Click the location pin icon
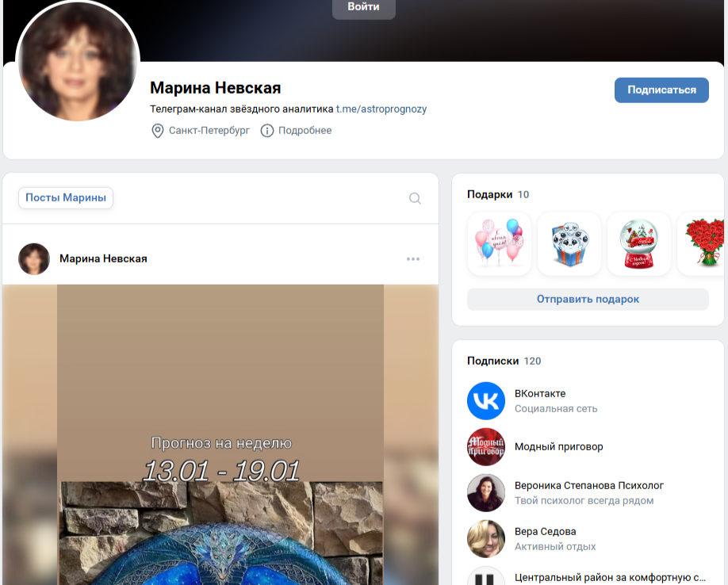 click(157, 131)
